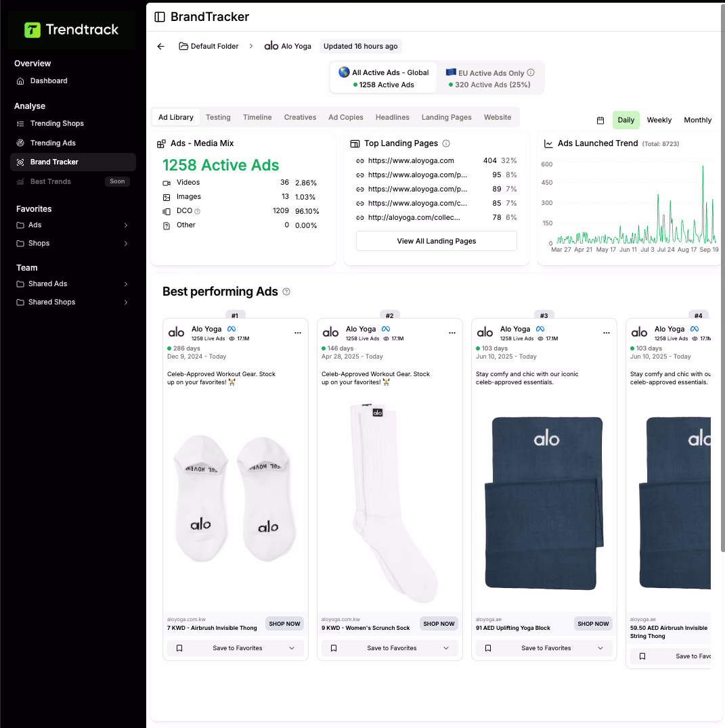Open the three-dot menu on ad #1
Image resolution: width=725 pixels, height=728 pixels.
[x=298, y=333]
